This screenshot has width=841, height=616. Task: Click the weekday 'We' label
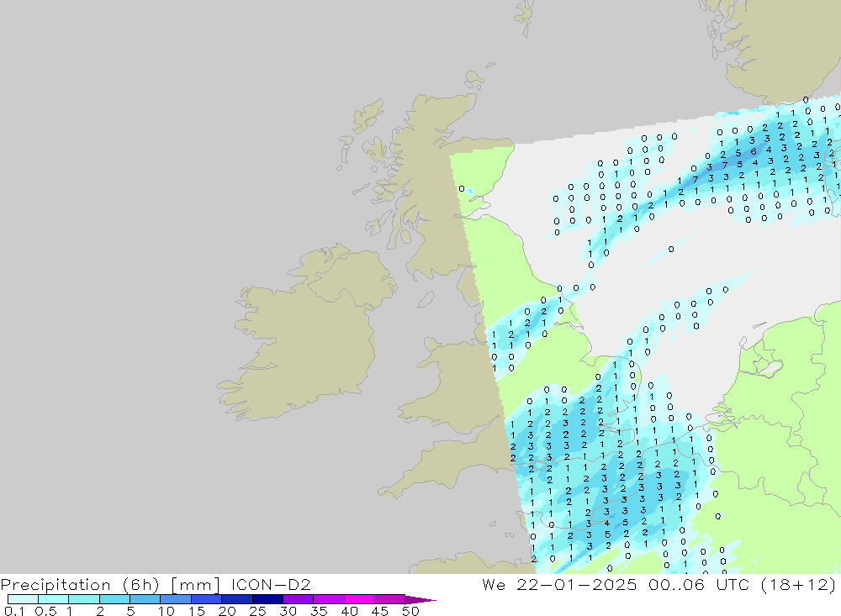494,584
